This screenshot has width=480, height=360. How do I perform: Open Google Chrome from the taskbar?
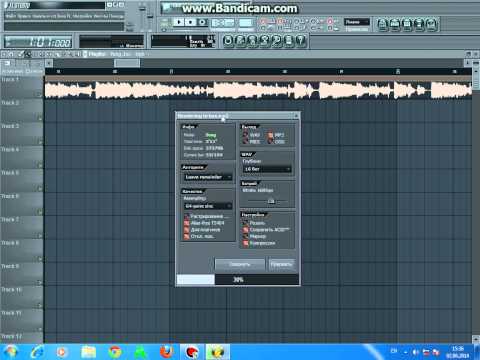click(x=115, y=352)
